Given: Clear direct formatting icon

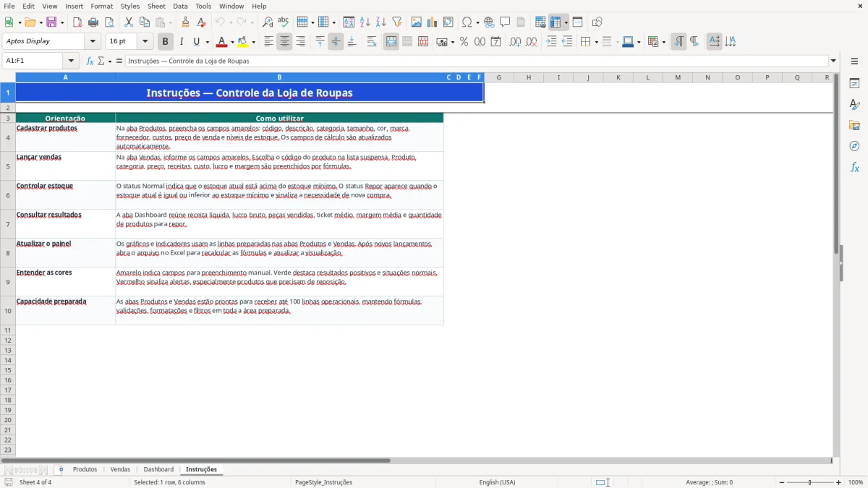Looking at the screenshot, I should [201, 22].
